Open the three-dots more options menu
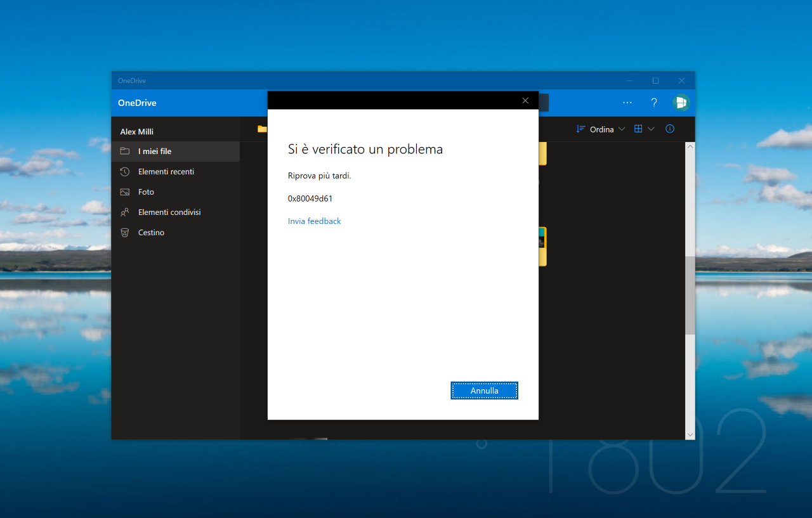 (x=627, y=103)
